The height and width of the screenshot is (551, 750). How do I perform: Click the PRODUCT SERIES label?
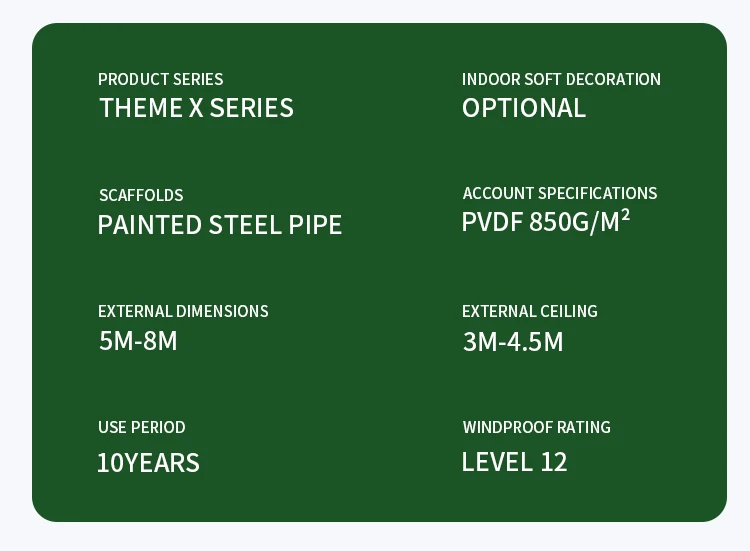point(160,79)
